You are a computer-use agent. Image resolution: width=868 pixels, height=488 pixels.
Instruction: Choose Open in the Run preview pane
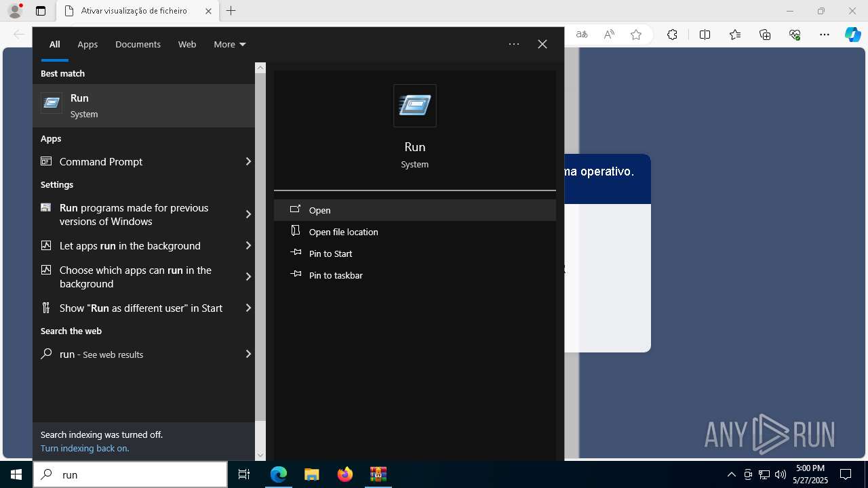(415, 210)
